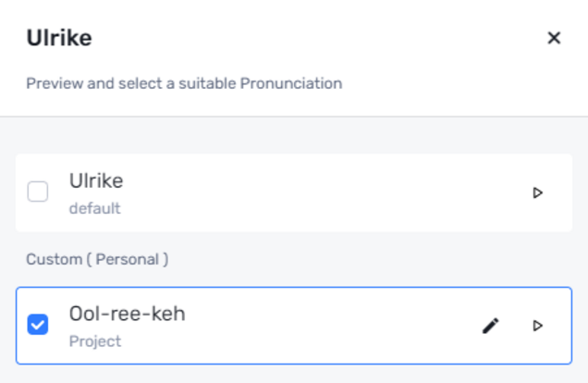Screen dimensions: 588x383
Task: Preview audio using the triangle beside the pencil
Action: [538, 326]
